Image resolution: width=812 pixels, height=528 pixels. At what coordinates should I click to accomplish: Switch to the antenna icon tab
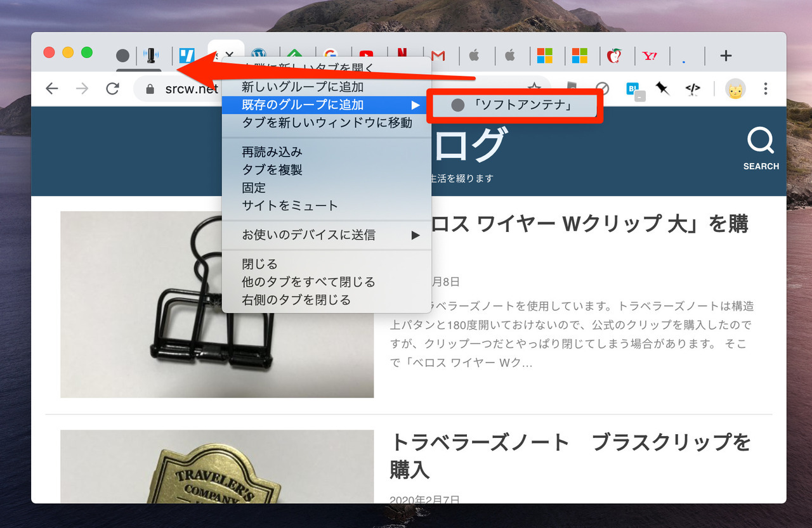[151, 56]
